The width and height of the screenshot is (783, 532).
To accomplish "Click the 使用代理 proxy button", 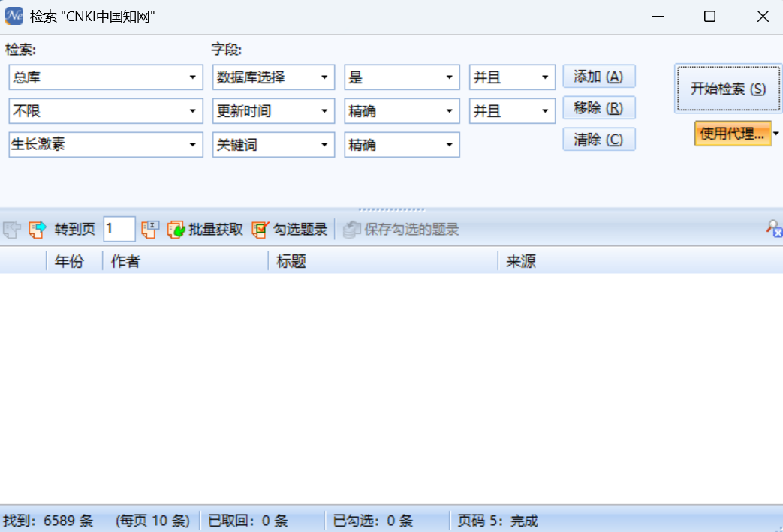I will click(733, 134).
